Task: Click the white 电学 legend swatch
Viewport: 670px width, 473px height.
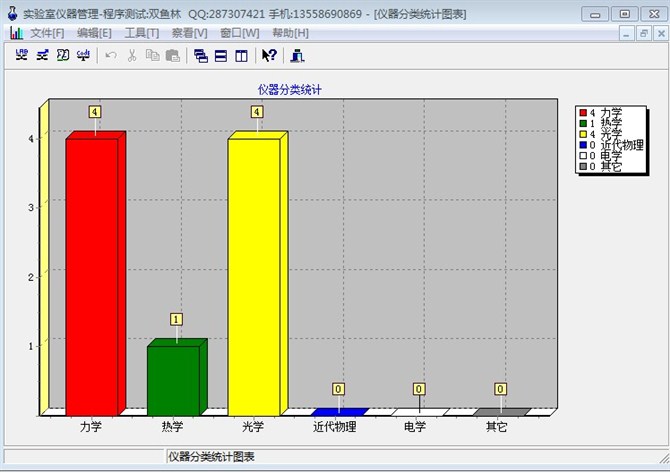Action: click(x=583, y=156)
